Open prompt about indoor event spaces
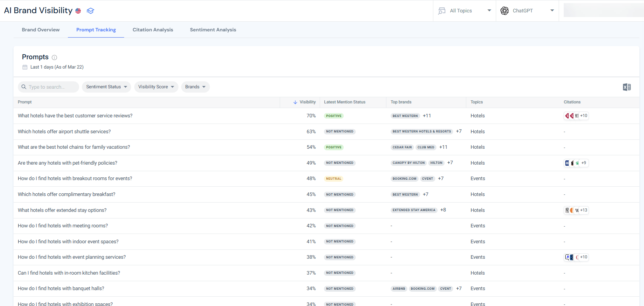 [68, 242]
